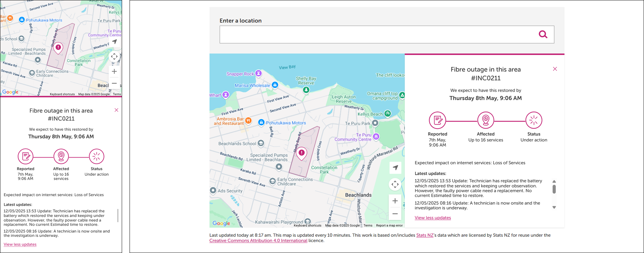Image resolution: width=644 pixels, height=253 pixels.
Task: Click the updates scrollbar in left mobile panel
Action: pos(118,215)
